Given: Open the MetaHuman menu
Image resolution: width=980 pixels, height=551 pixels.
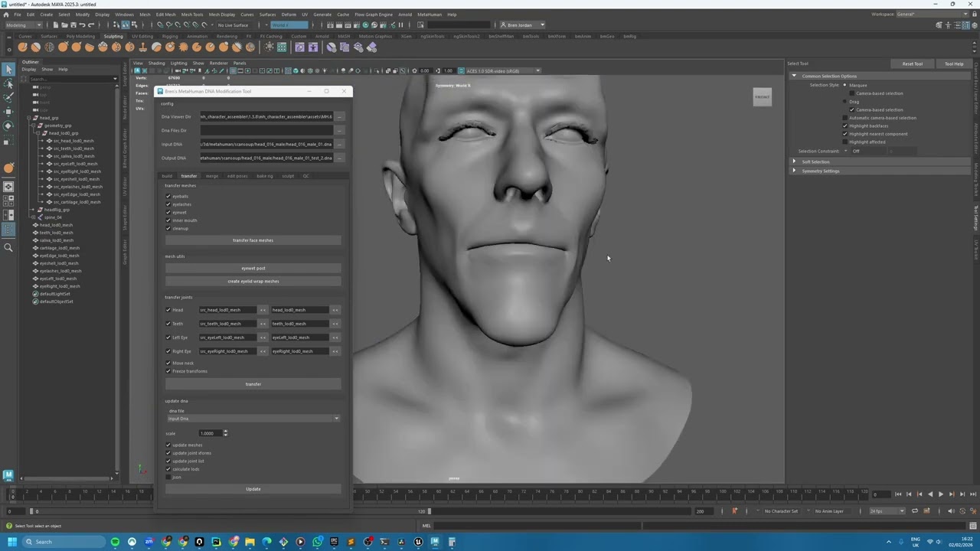Looking at the screenshot, I should [x=430, y=15].
